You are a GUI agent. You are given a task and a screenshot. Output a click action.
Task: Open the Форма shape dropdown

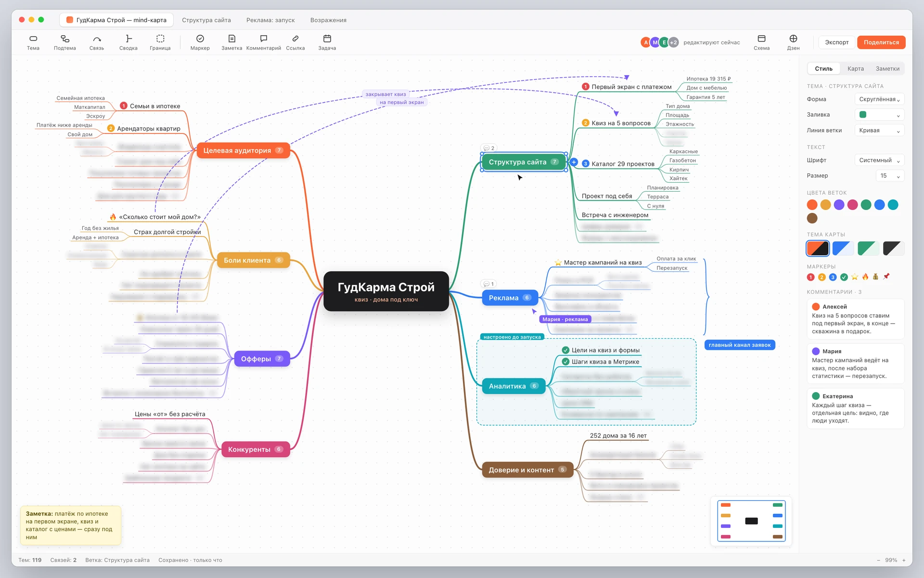(x=879, y=99)
